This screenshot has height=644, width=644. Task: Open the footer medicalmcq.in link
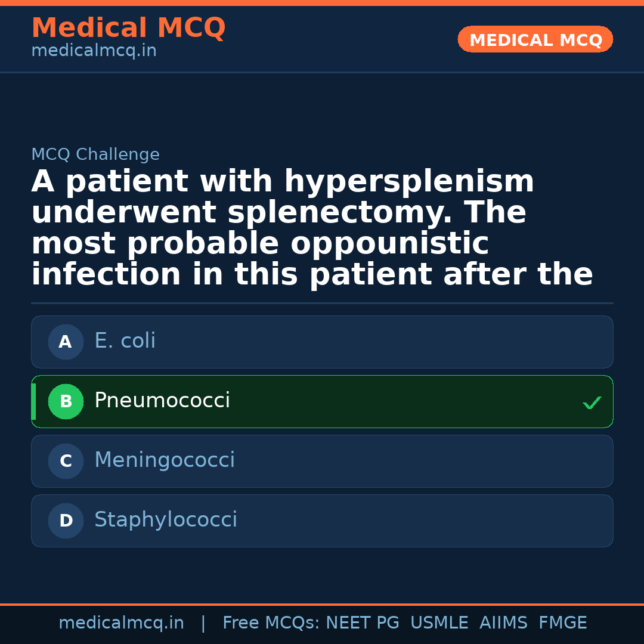[x=121, y=623]
